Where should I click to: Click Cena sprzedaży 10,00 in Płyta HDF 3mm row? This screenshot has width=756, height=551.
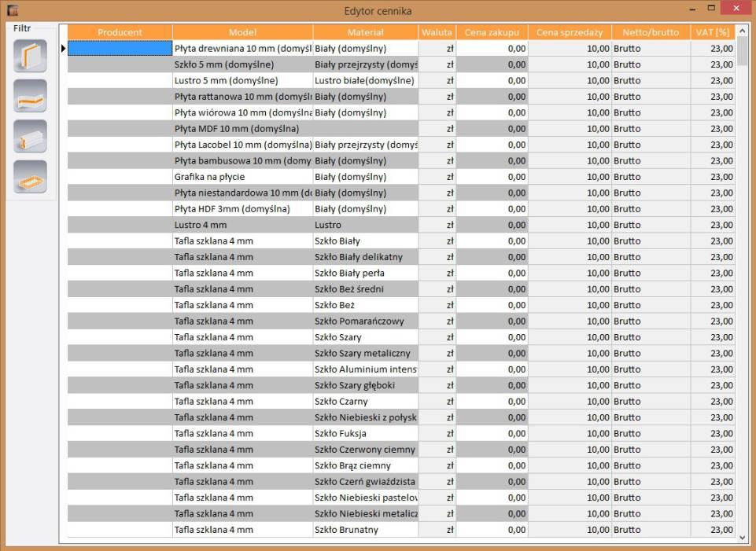pyautogui.click(x=570, y=209)
